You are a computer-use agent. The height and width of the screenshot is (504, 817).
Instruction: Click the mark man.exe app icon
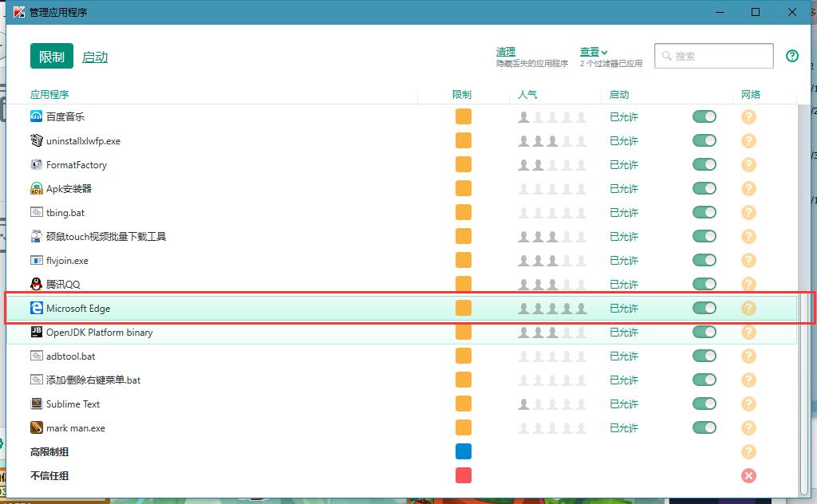point(36,428)
